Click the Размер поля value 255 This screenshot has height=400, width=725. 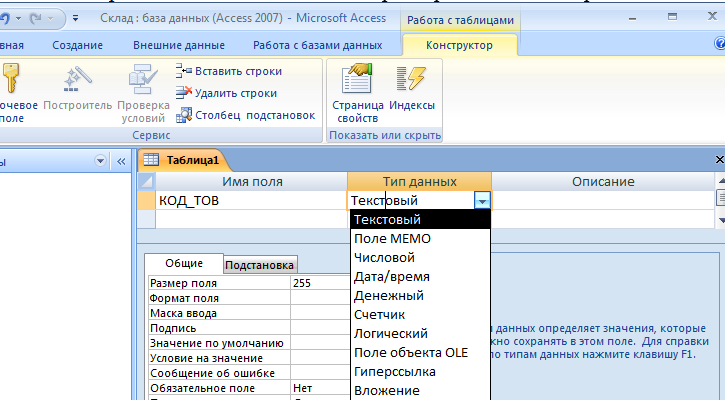point(320,283)
